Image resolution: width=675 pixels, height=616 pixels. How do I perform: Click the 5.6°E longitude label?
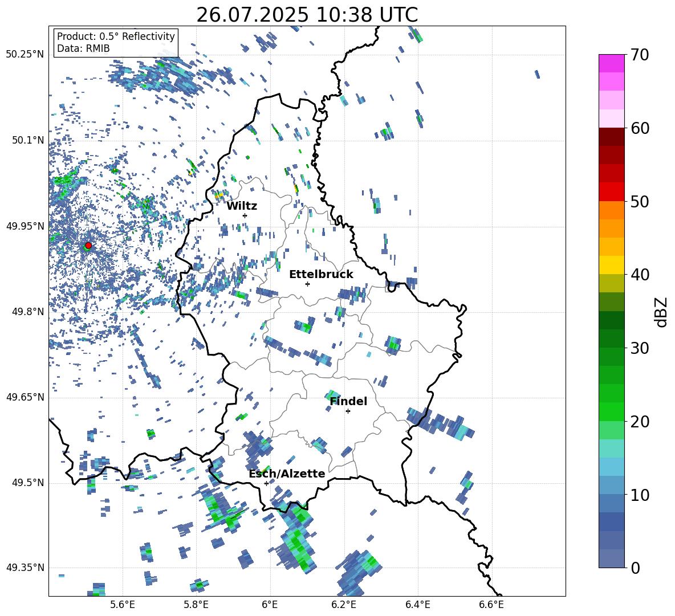(123, 605)
